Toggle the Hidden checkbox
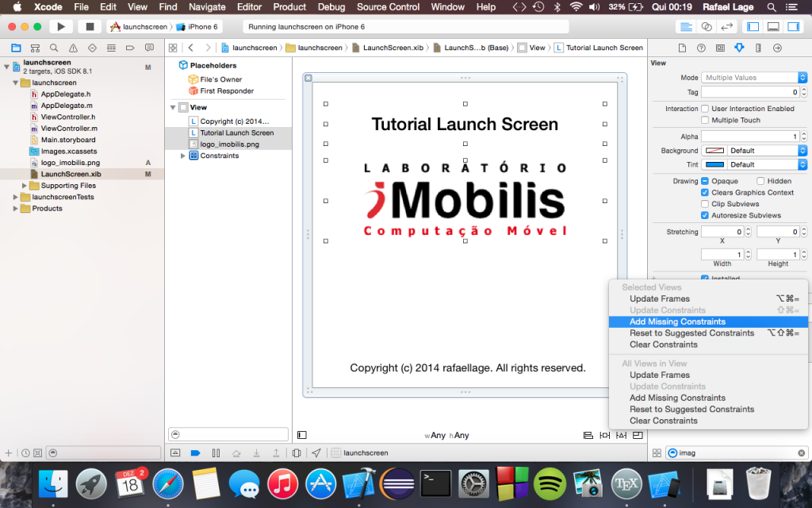 [x=761, y=181]
